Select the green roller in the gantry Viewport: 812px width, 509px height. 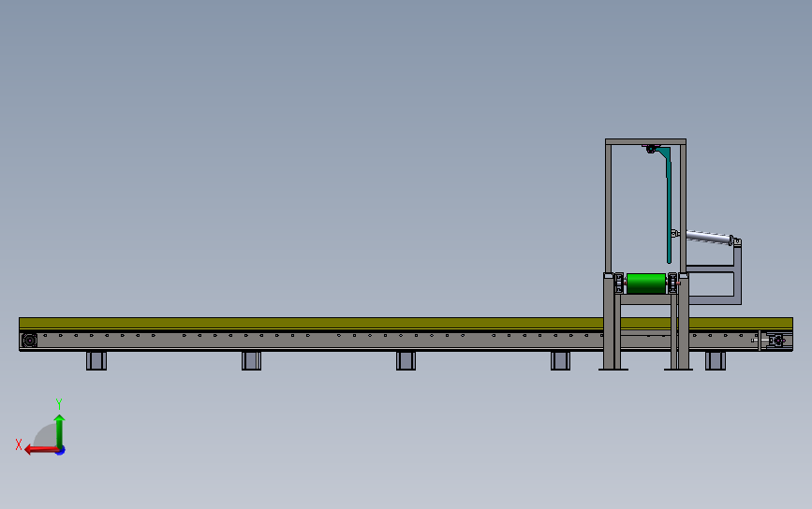coord(646,284)
